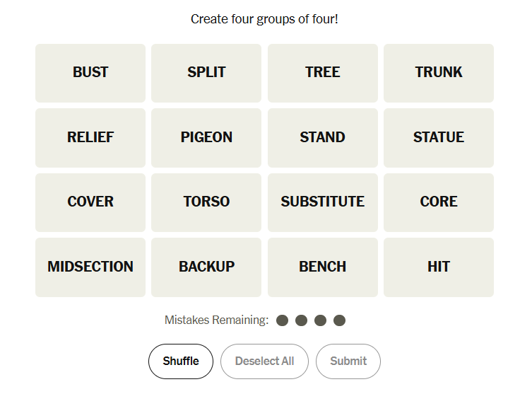Screen dimensions: 532x394
Task: Choose the MIDSECTION tile
Action: (x=90, y=267)
